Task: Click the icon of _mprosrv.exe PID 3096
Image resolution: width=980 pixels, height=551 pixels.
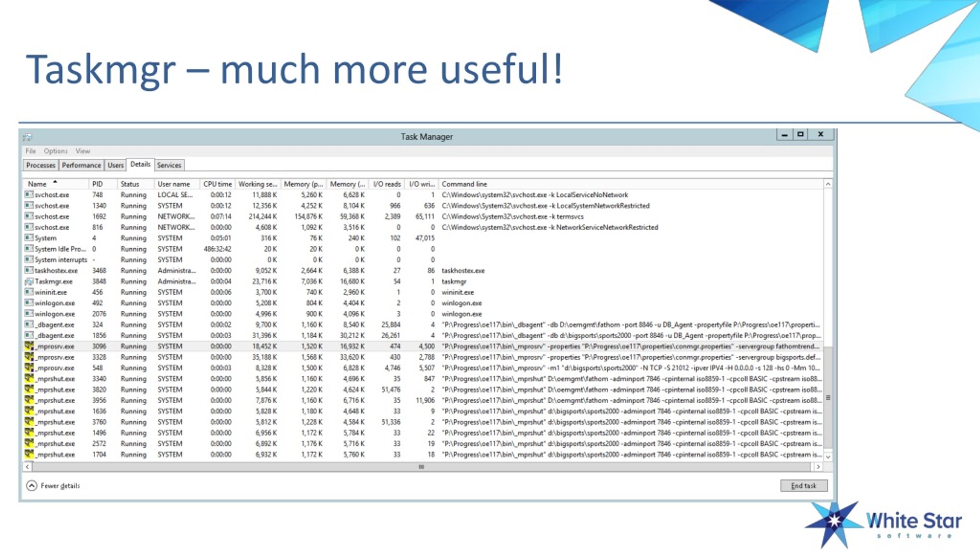Action: click(29, 346)
